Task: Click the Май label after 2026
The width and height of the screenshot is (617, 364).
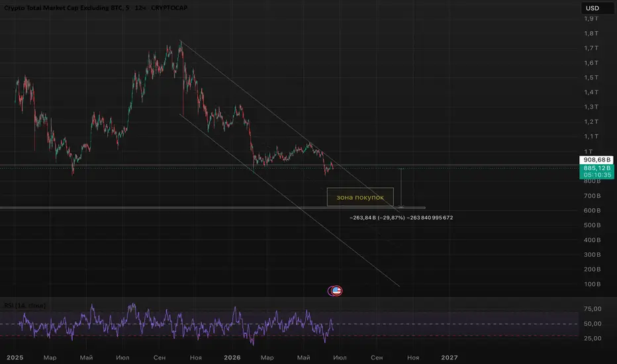Action: tap(303, 357)
